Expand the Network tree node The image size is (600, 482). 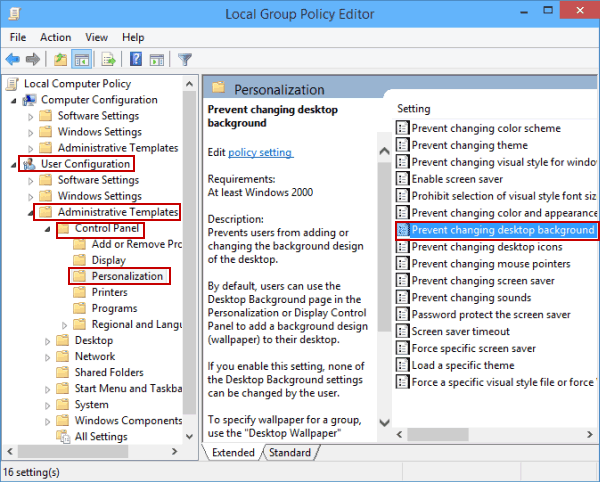click(47, 358)
